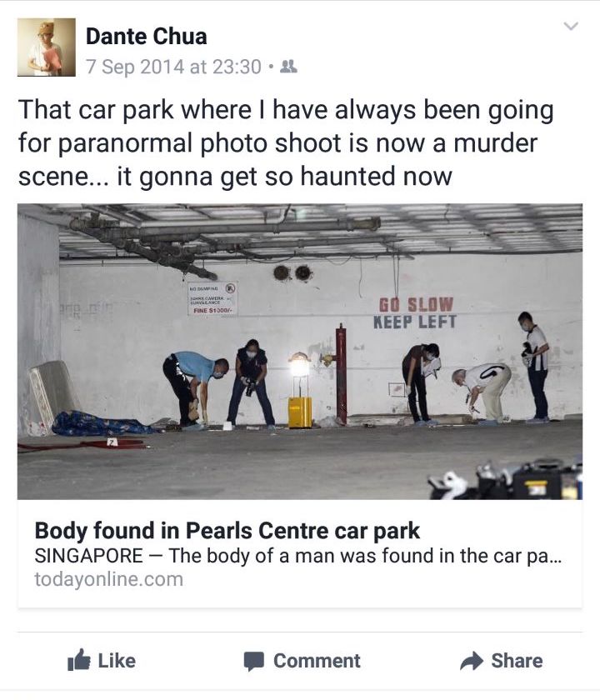
Task: Show the friends audience privacy icon
Action: point(288,67)
